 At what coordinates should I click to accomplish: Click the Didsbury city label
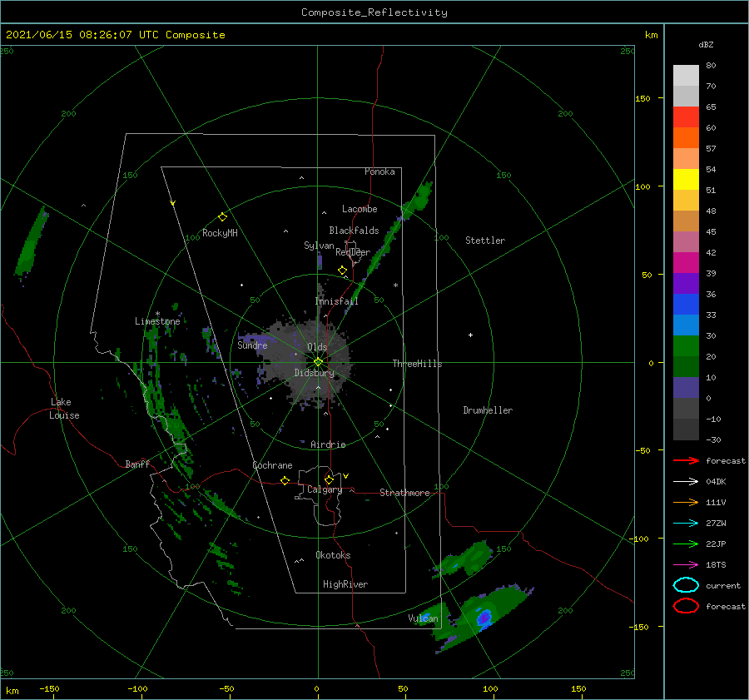tap(314, 373)
